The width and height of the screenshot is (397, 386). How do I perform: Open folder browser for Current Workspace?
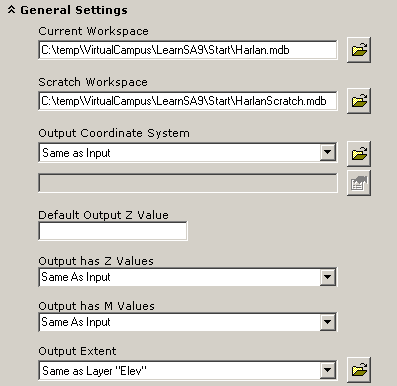point(359,50)
